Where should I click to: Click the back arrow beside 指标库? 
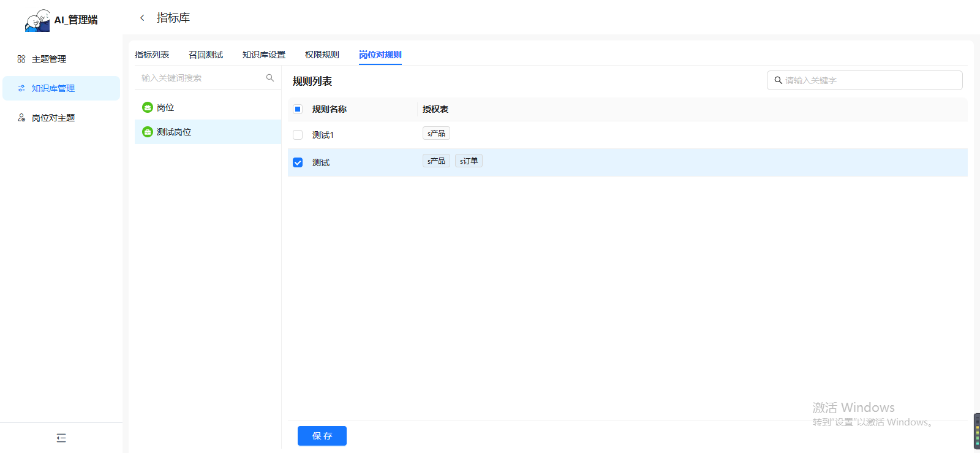pyautogui.click(x=142, y=18)
